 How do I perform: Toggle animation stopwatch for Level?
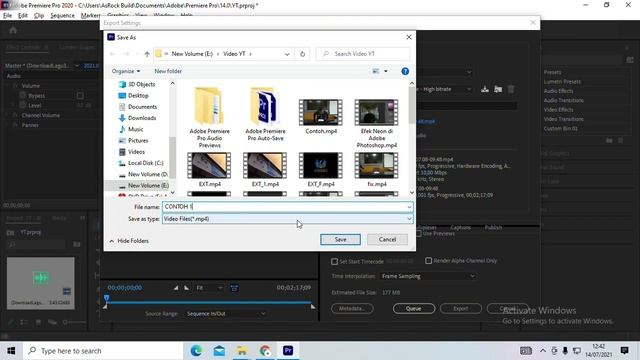(x=23, y=105)
